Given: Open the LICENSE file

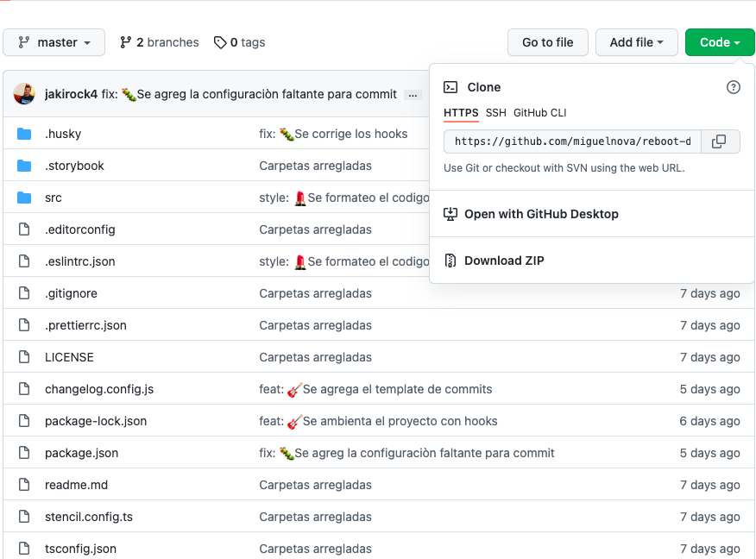Looking at the screenshot, I should click(x=69, y=357).
